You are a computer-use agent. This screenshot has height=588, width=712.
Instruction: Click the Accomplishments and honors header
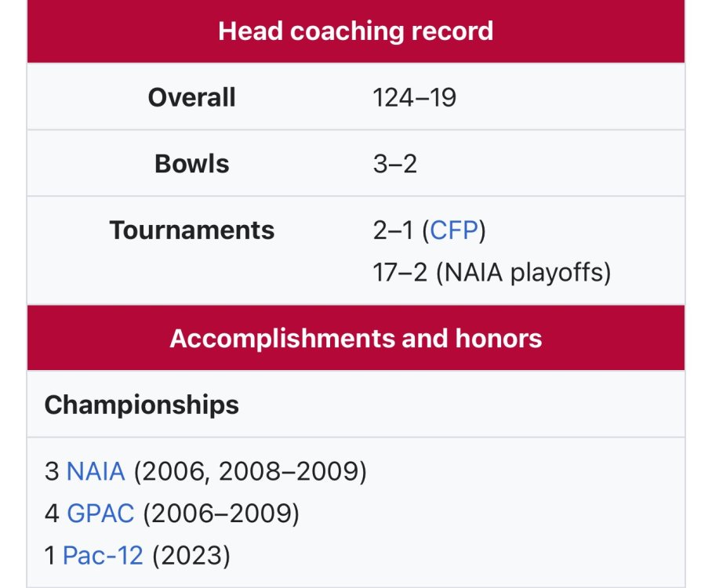coord(355,338)
